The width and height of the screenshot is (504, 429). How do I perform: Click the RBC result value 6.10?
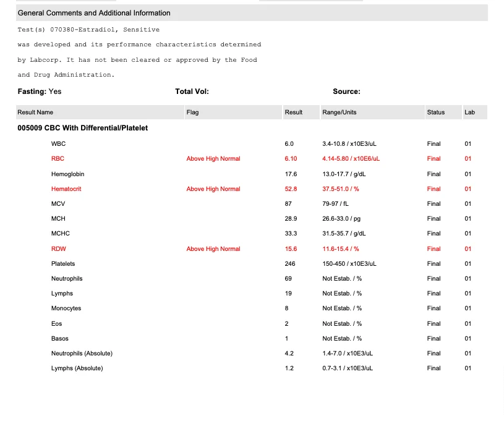[x=291, y=158]
